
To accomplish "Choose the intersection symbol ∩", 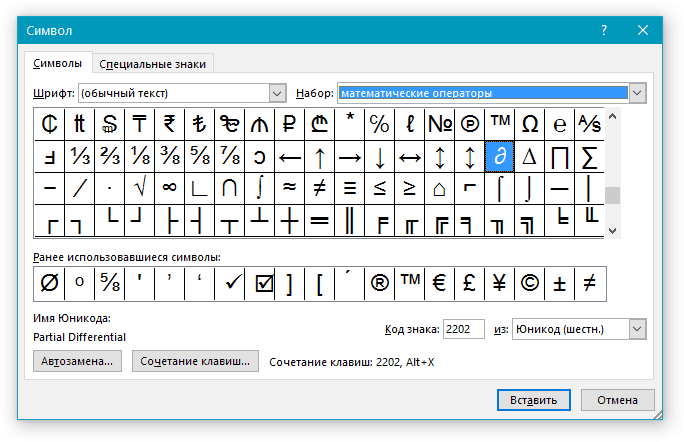I will (x=229, y=188).
